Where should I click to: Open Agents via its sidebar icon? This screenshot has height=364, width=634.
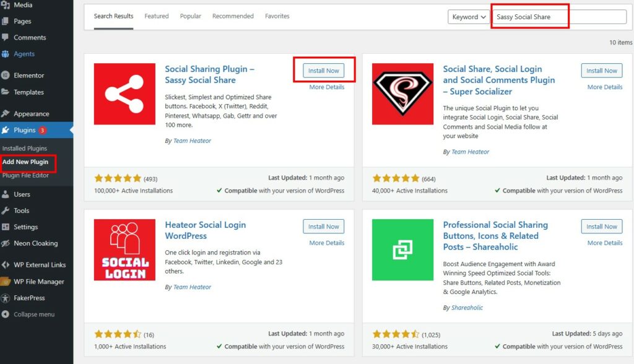5,54
